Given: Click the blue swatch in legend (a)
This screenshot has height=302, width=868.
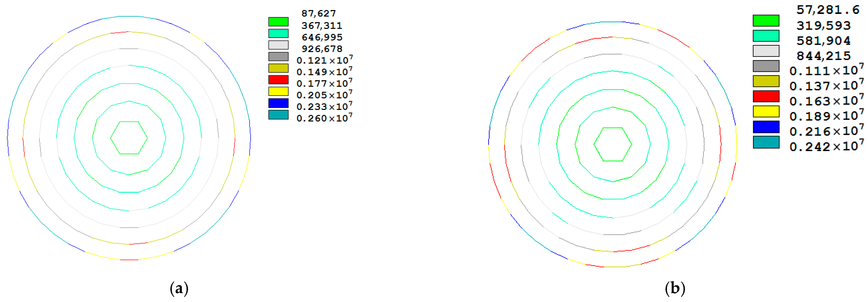Looking at the screenshot, I should 278,103.
